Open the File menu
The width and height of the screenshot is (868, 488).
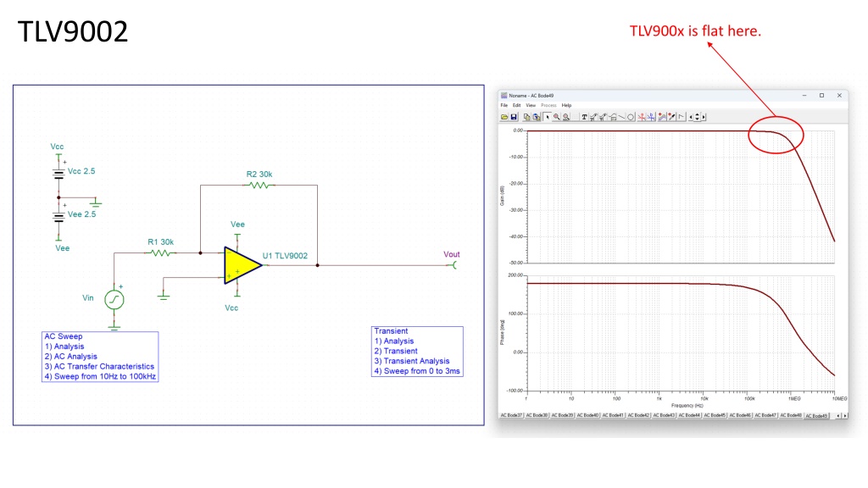(504, 105)
